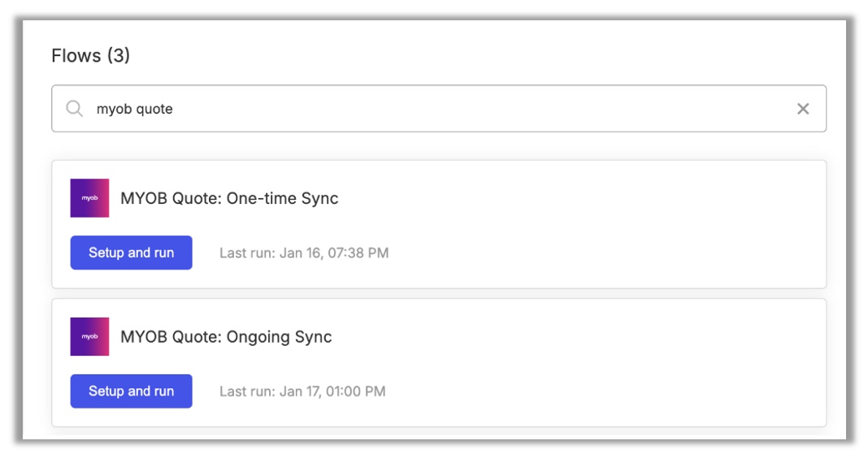Click the Last run Jan 17, 01:00 PM text
The image size is (868, 458).
[302, 391]
